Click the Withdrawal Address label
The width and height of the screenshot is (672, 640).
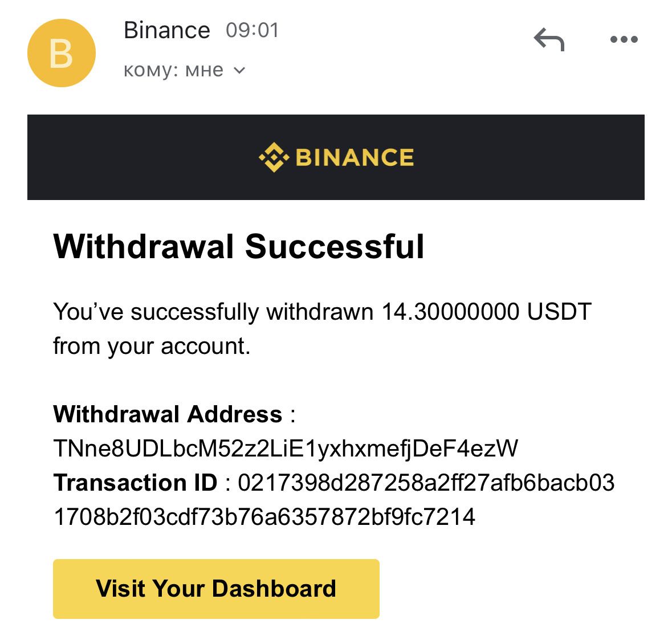pyautogui.click(x=168, y=414)
